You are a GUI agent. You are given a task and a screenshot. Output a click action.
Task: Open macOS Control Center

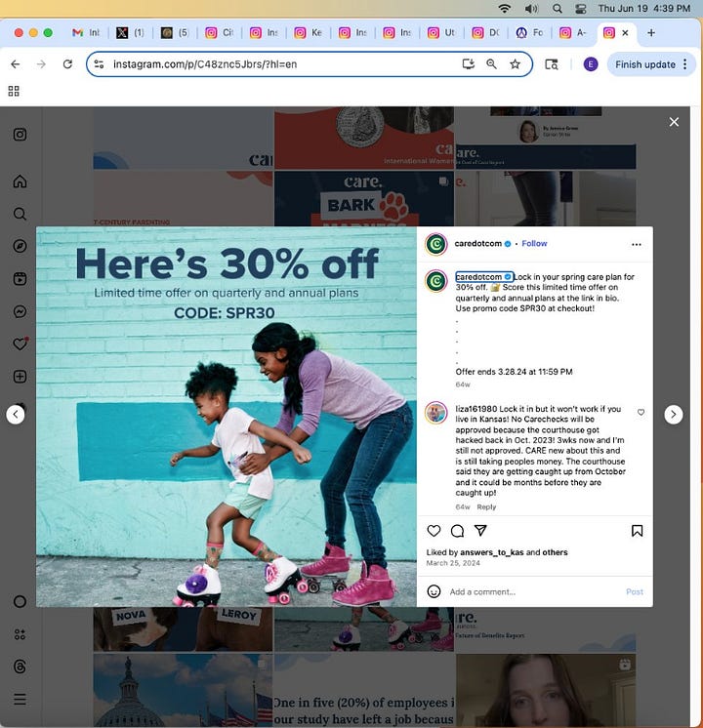(x=581, y=9)
